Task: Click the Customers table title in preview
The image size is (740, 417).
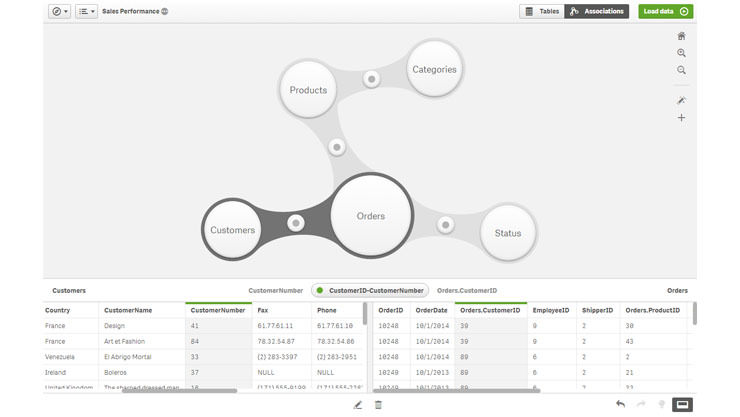Action: coord(69,291)
